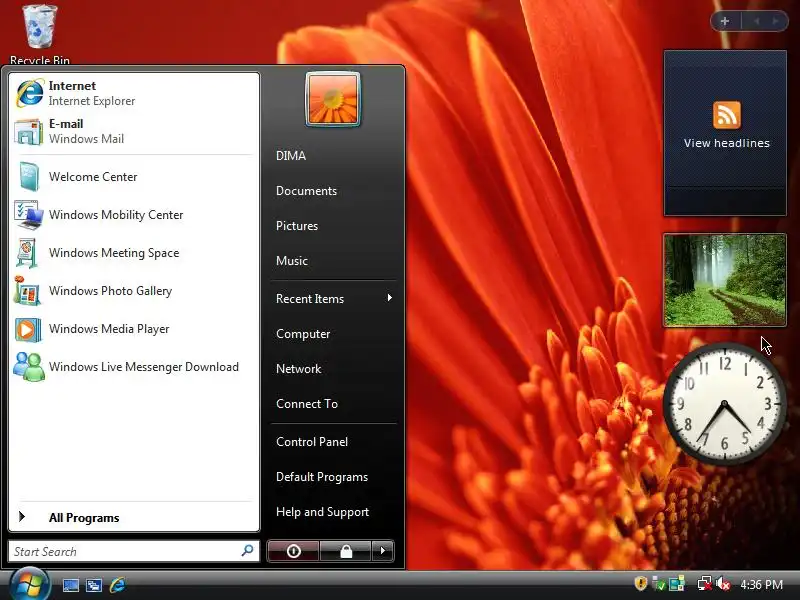Lock the computer with padlock button
Screen dimensions: 800x600
(346, 551)
